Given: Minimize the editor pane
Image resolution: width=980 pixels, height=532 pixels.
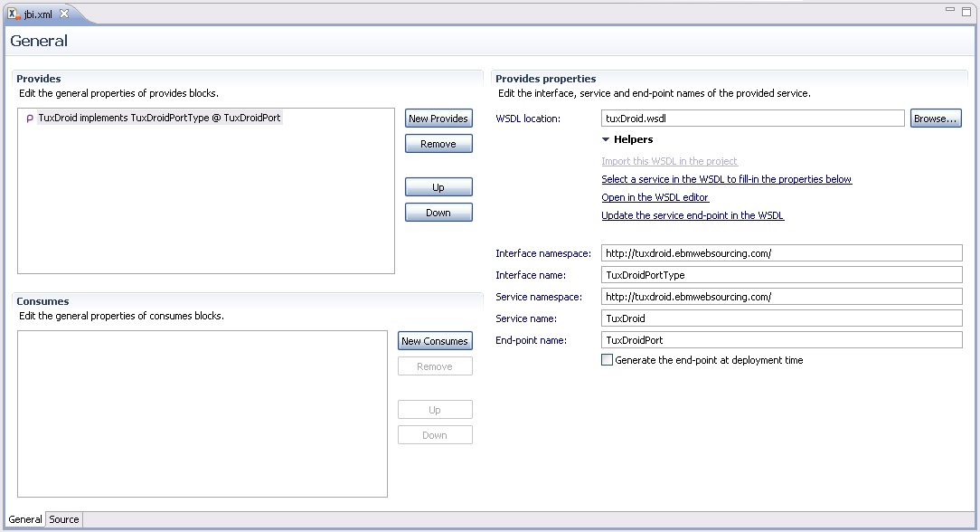Looking at the screenshot, I should [951, 10].
